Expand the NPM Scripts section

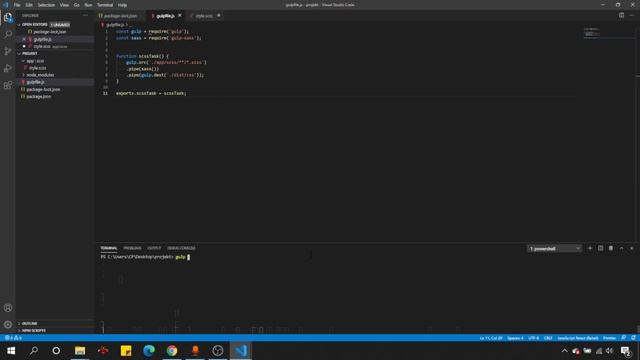[19, 331]
